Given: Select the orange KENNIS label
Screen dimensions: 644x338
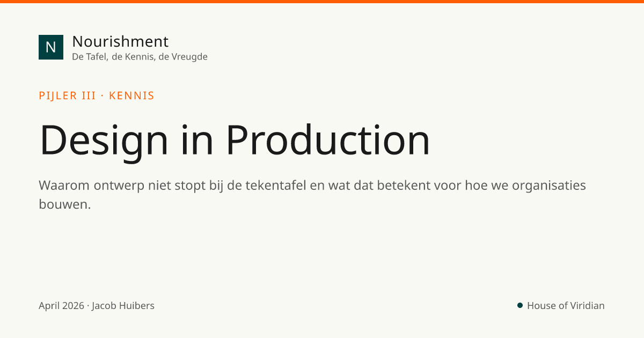Looking at the screenshot, I should [131, 95].
